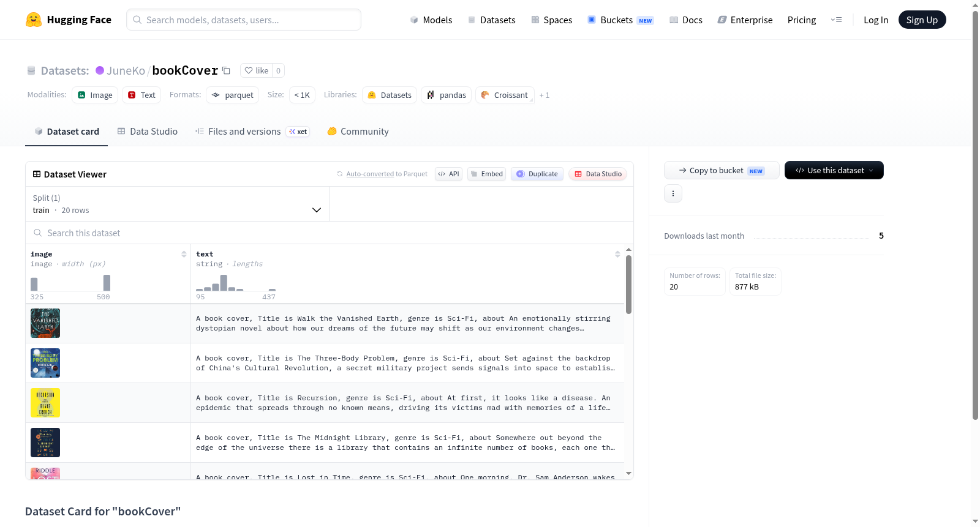Screen dimensions: 980x527
Task: Click the bookCover dataset title
Action: (185, 70)
